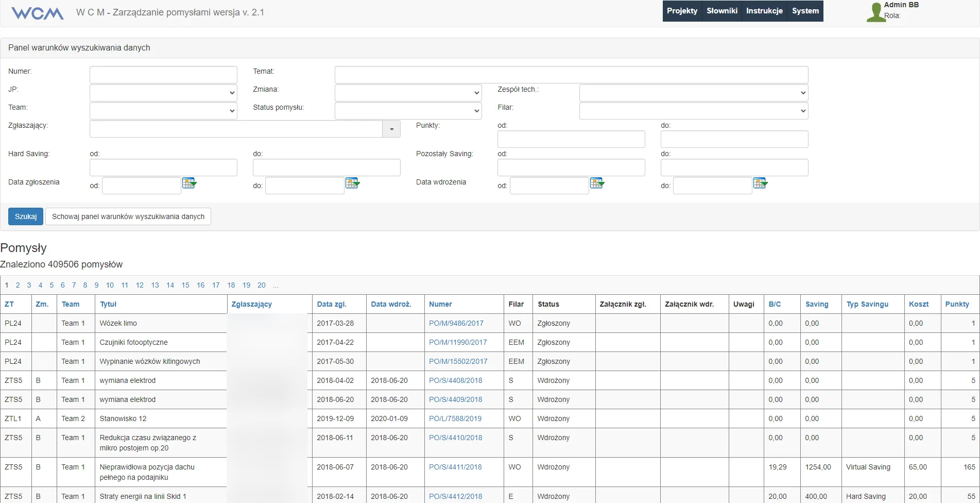
Task: Open the next pages ellipsis link
Action: point(276,285)
